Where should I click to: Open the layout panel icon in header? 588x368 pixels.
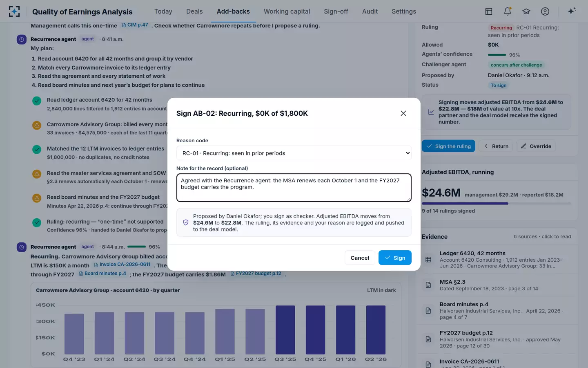(x=489, y=11)
